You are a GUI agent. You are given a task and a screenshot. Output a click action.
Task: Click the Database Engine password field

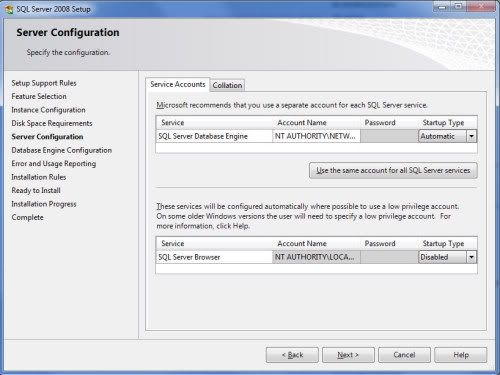pyautogui.click(x=389, y=136)
